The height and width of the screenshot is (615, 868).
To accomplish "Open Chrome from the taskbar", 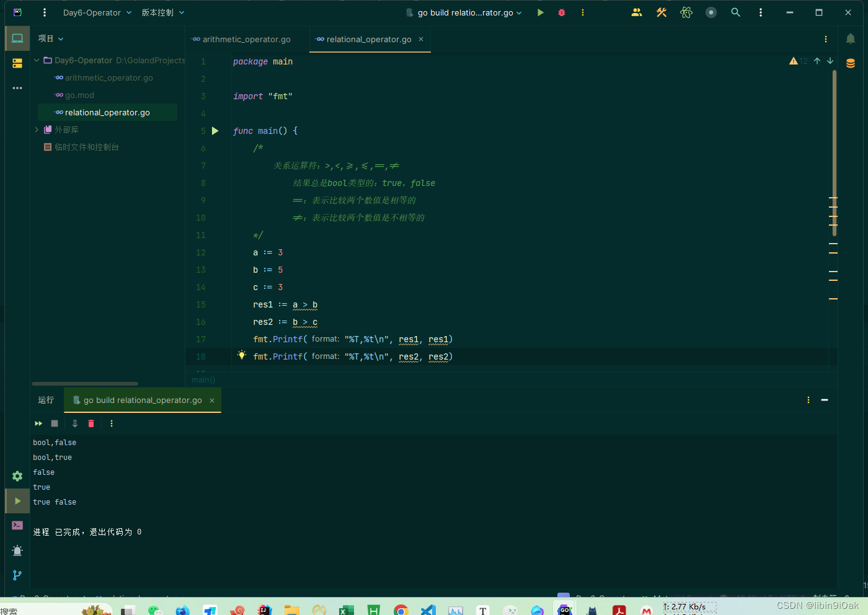I will click(x=401, y=610).
